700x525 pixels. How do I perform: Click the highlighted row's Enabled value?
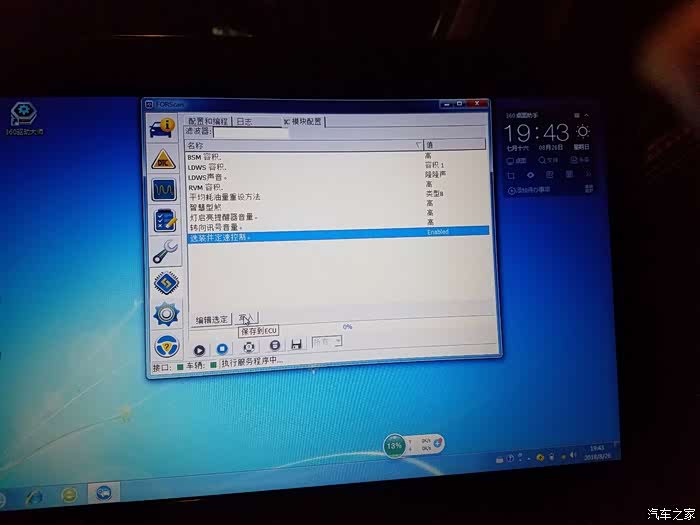click(438, 232)
